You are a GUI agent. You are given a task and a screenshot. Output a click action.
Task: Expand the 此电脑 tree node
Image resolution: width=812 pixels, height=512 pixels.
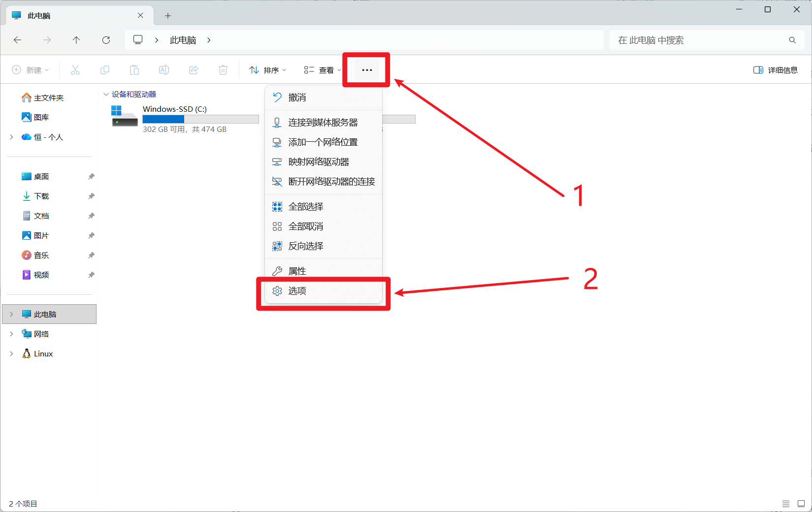pos(11,314)
